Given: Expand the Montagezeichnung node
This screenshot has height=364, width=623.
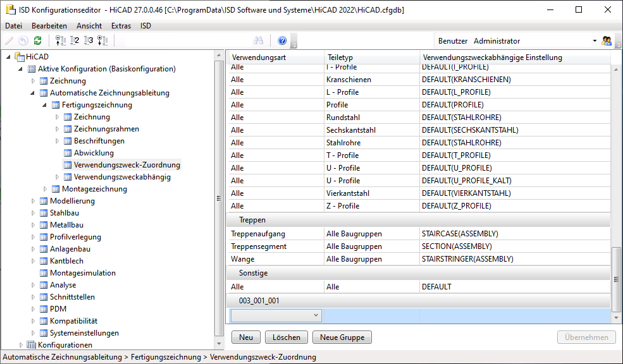Looking at the screenshot, I should click(45, 189).
